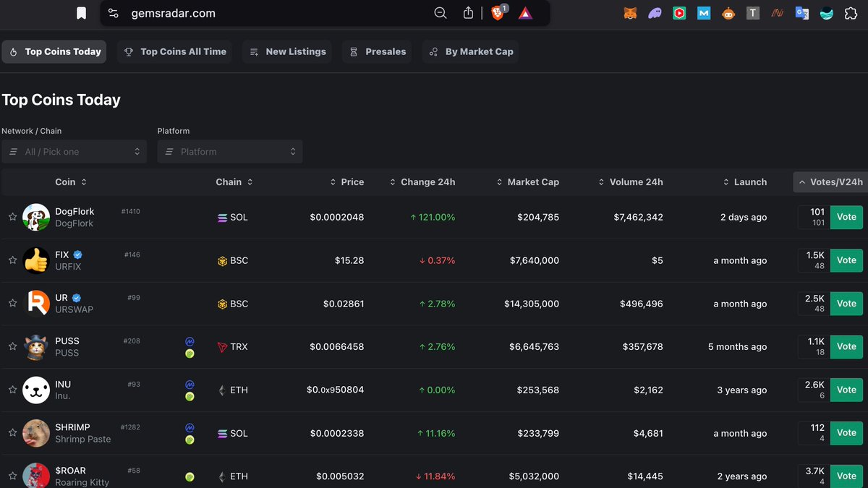Switch to Top Coins All Time tab

point(174,51)
